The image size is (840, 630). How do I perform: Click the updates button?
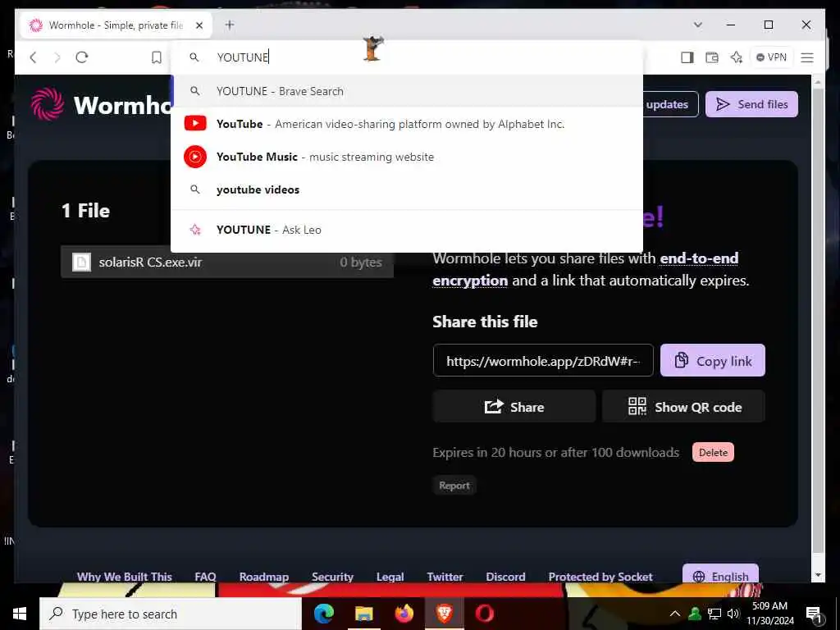tap(669, 104)
